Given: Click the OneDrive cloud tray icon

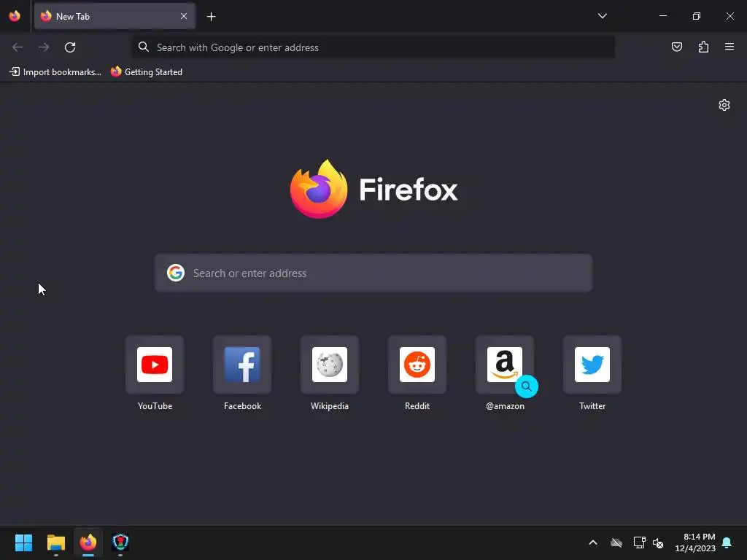Looking at the screenshot, I should tap(616, 542).
